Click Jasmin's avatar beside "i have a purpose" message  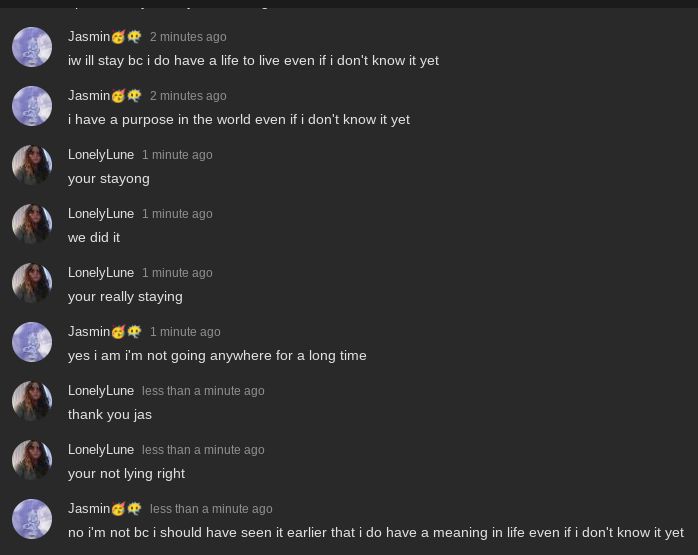click(32, 106)
